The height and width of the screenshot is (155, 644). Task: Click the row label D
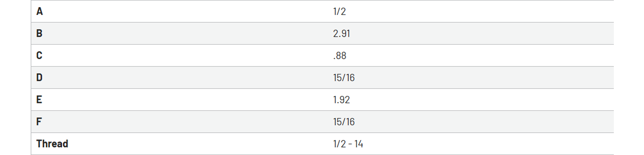[x=39, y=77]
